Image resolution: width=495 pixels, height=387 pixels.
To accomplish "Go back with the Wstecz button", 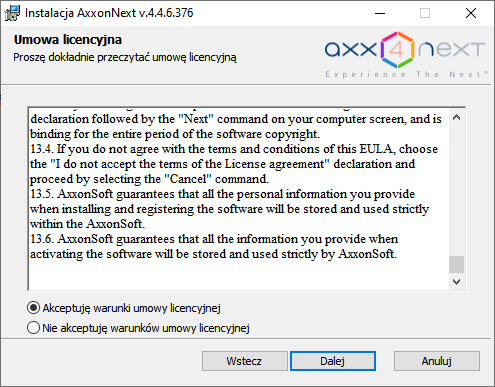I will (x=244, y=361).
